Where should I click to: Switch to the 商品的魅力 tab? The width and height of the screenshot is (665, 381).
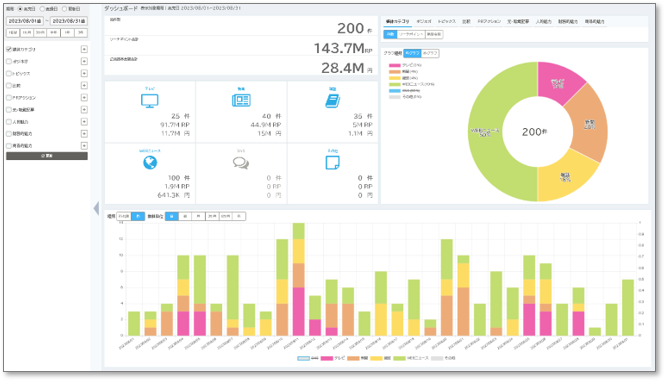[595, 22]
